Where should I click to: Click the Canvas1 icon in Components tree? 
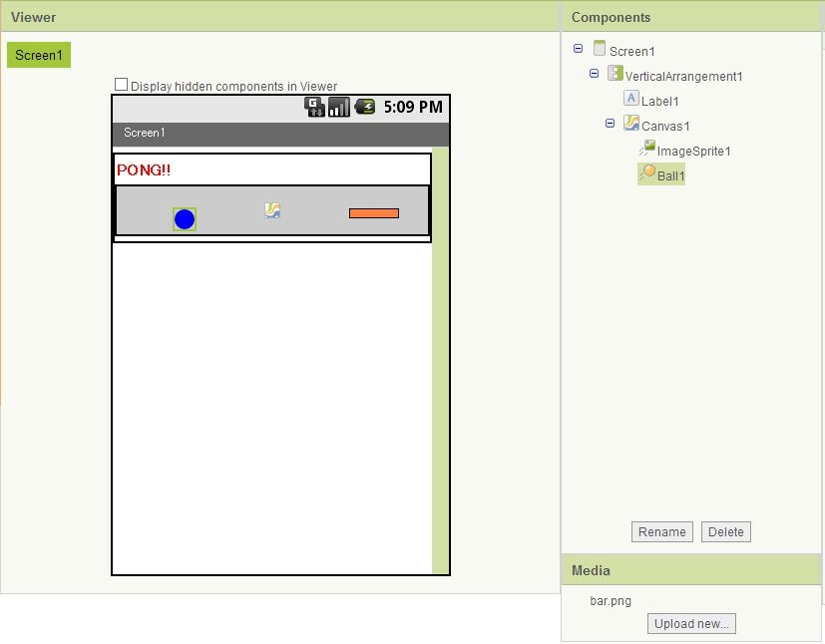click(x=630, y=124)
